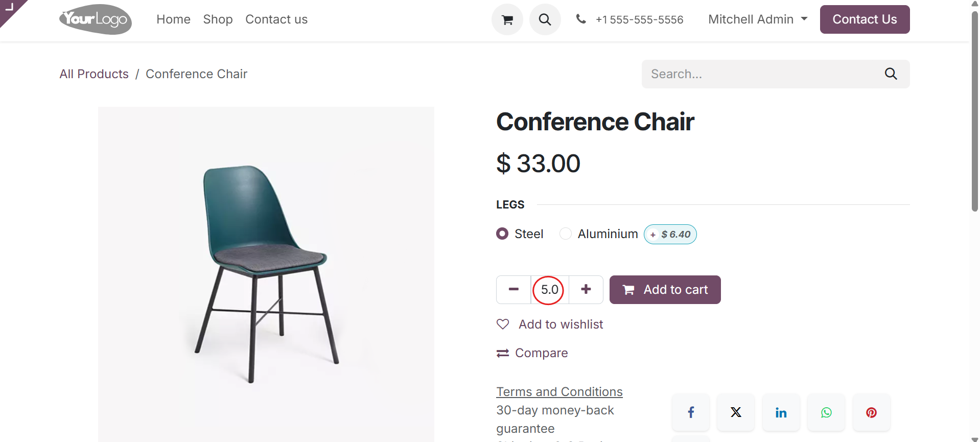The width and height of the screenshot is (980, 442).
Task: Click Add to cart button
Action: tap(665, 290)
